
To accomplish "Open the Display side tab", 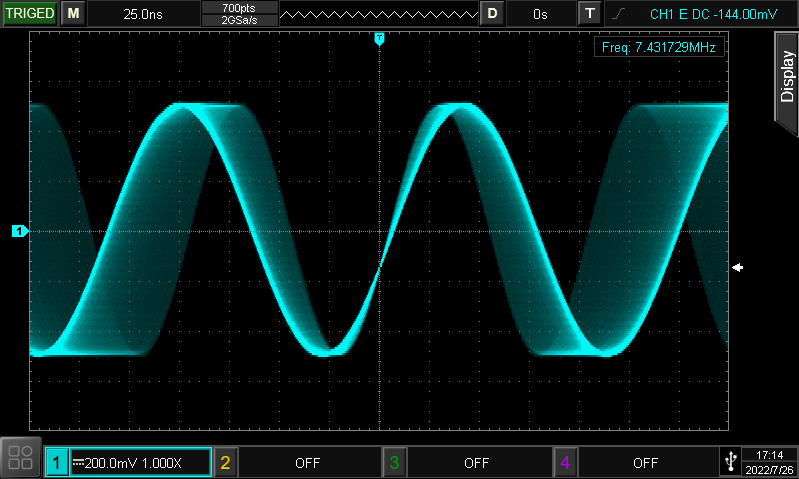I will tap(786, 77).
